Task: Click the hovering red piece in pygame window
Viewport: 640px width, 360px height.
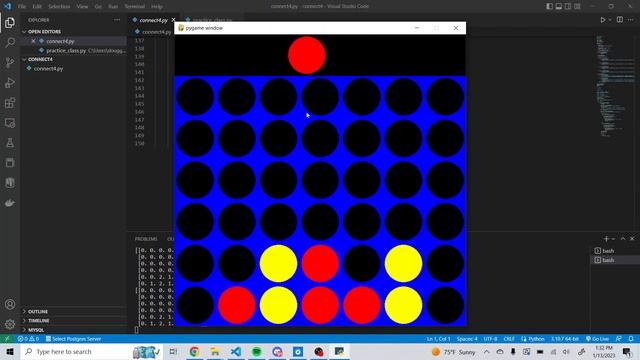Action: point(307,55)
